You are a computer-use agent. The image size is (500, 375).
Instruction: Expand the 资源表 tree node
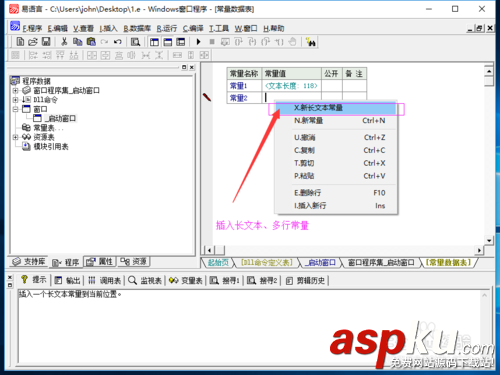15,137
